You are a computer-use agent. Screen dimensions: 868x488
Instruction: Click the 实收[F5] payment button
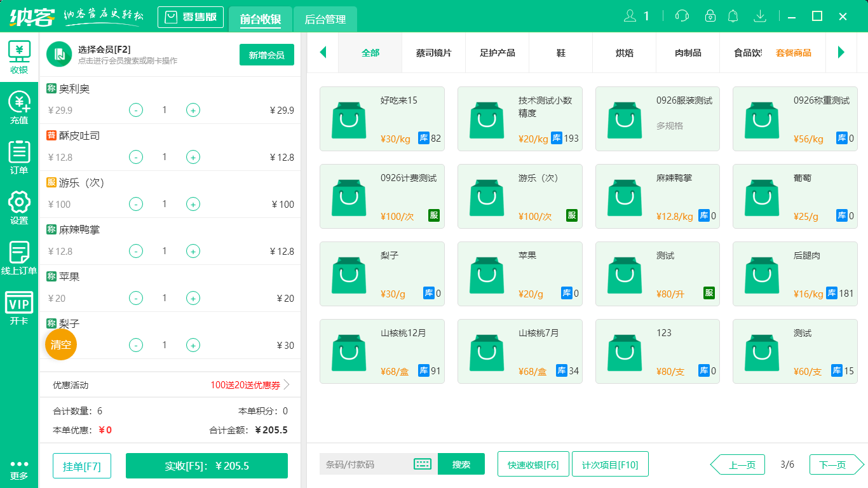click(x=207, y=465)
